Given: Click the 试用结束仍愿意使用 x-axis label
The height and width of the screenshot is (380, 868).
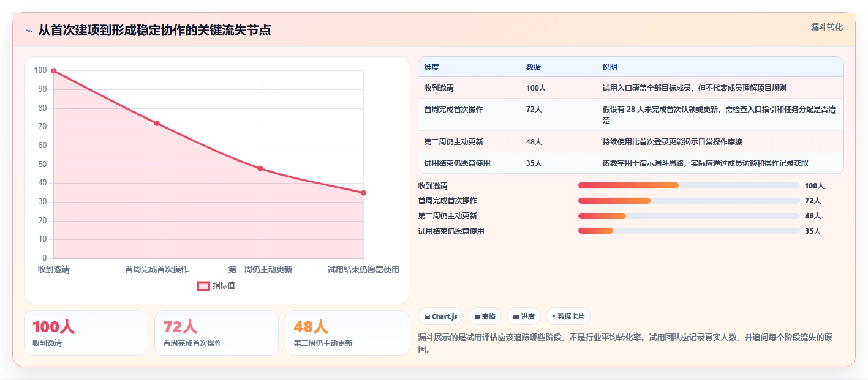Looking at the screenshot, I should click(x=363, y=269).
